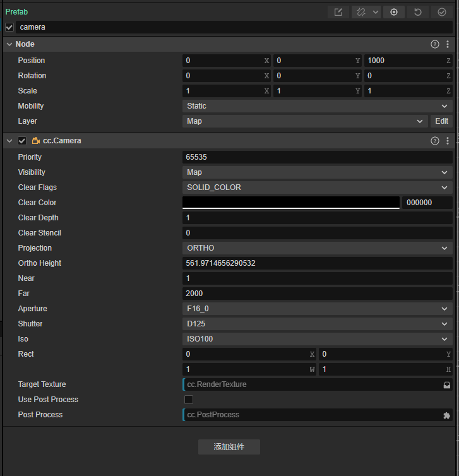
Task: Open cc.Camera component options menu
Action: [x=448, y=141]
